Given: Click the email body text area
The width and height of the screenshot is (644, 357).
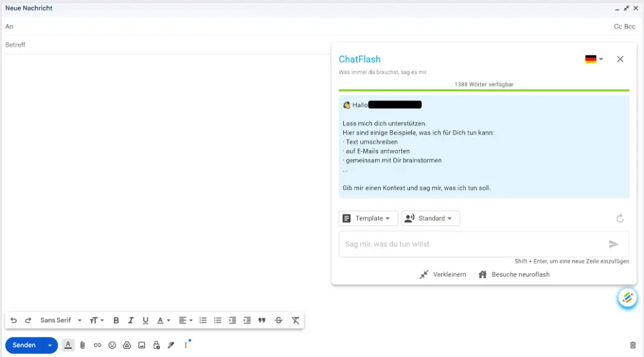Looking at the screenshot, I should point(166,181).
